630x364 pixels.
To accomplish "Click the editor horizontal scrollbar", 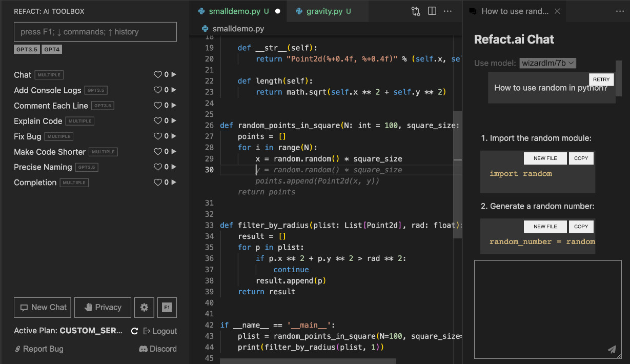I will 308,361.
